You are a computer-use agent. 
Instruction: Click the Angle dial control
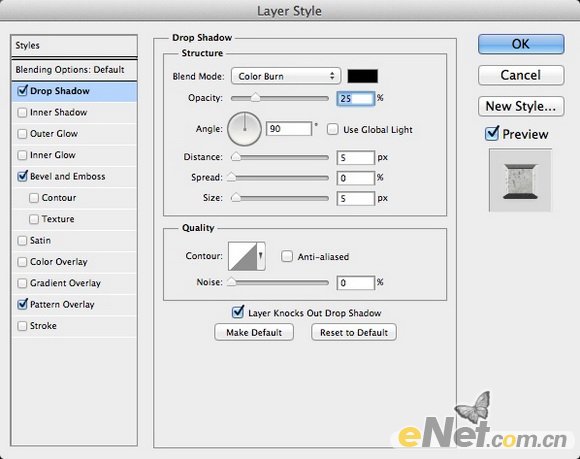pyautogui.click(x=245, y=129)
